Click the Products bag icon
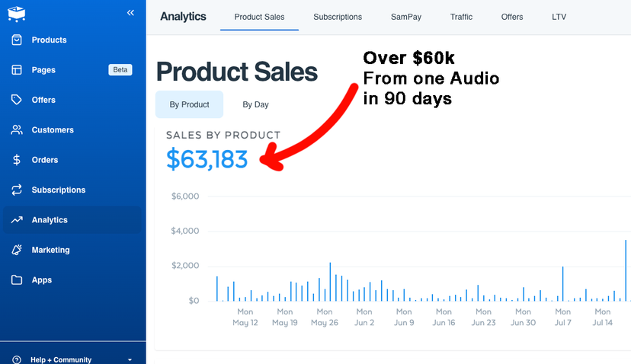Screen dimensions: 631x364 coord(17,40)
